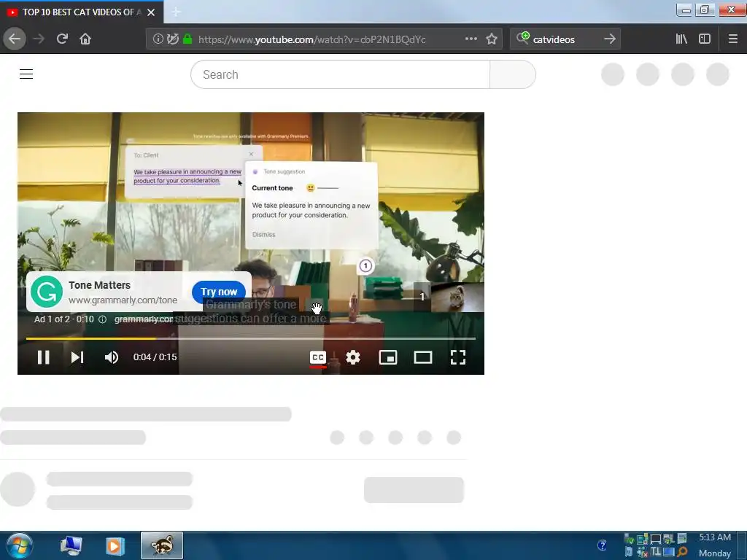
Task: Switch the player to full screen
Action: [458, 357]
